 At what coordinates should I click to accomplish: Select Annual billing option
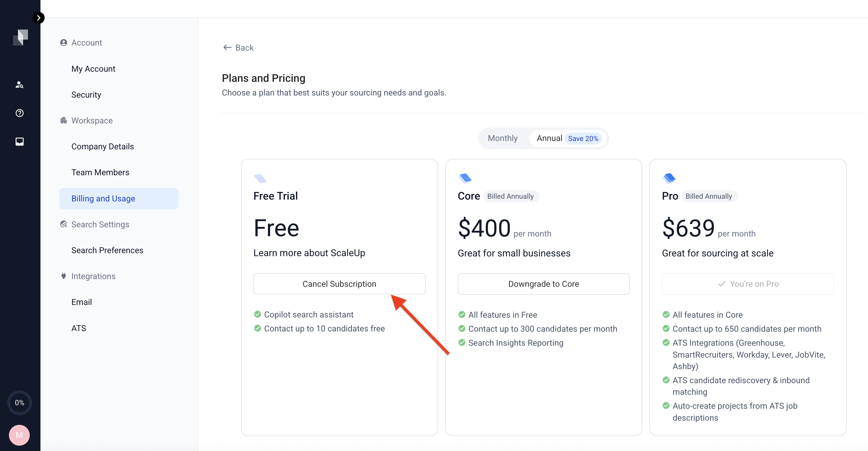[549, 138]
